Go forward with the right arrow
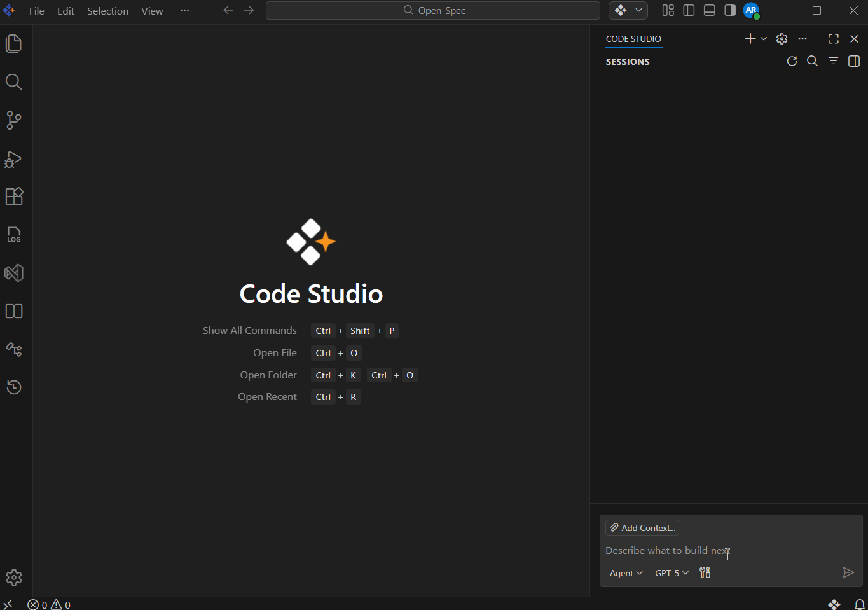 (x=249, y=10)
